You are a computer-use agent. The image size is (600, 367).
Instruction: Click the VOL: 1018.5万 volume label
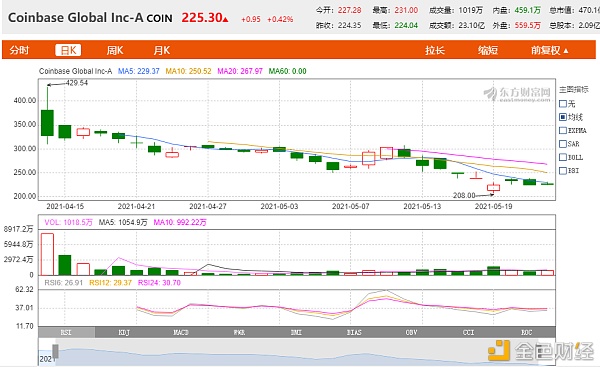coord(68,222)
